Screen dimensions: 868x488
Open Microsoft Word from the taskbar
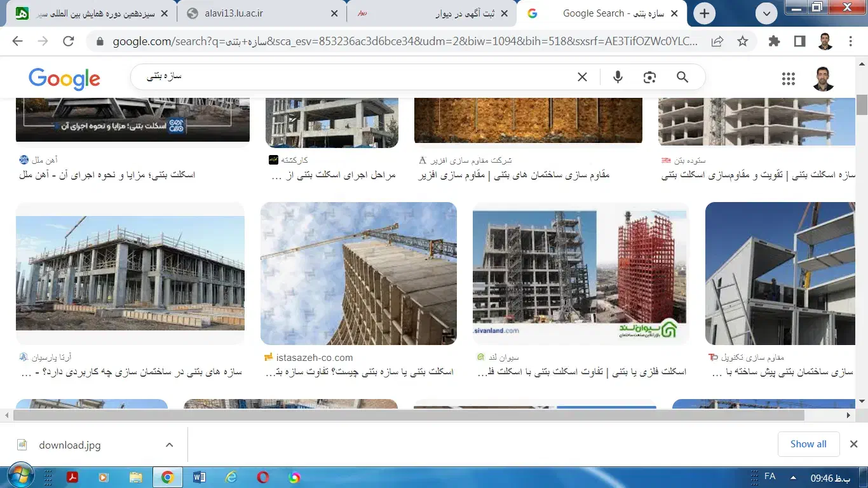click(x=199, y=477)
